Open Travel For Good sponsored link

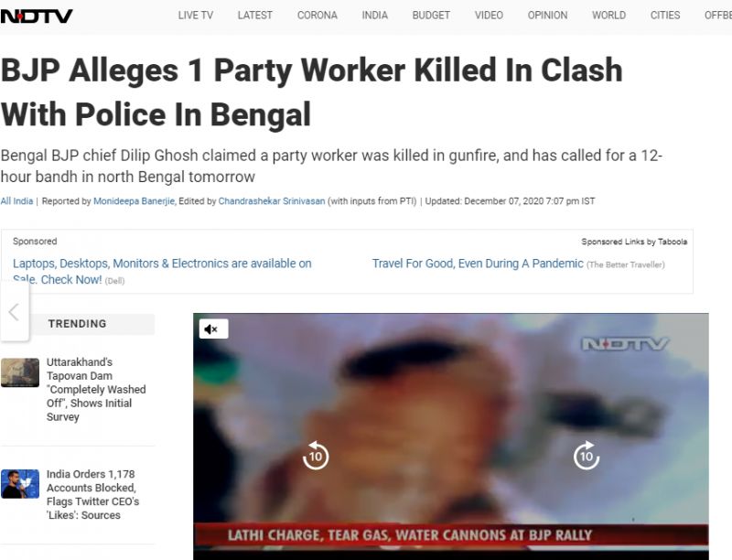[x=478, y=264]
